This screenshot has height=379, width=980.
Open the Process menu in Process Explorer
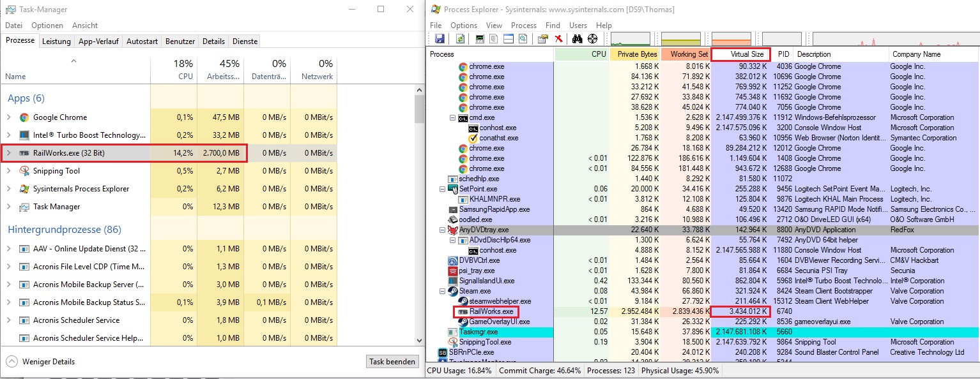pos(524,26)
